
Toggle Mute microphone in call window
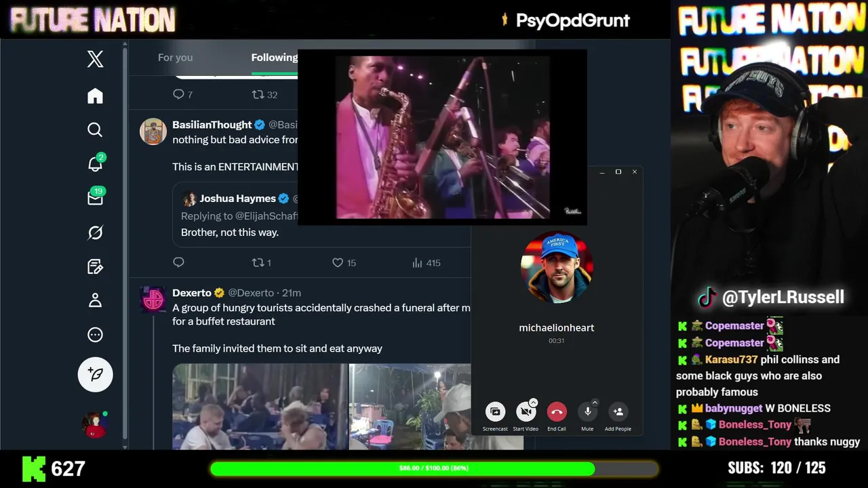587,411
